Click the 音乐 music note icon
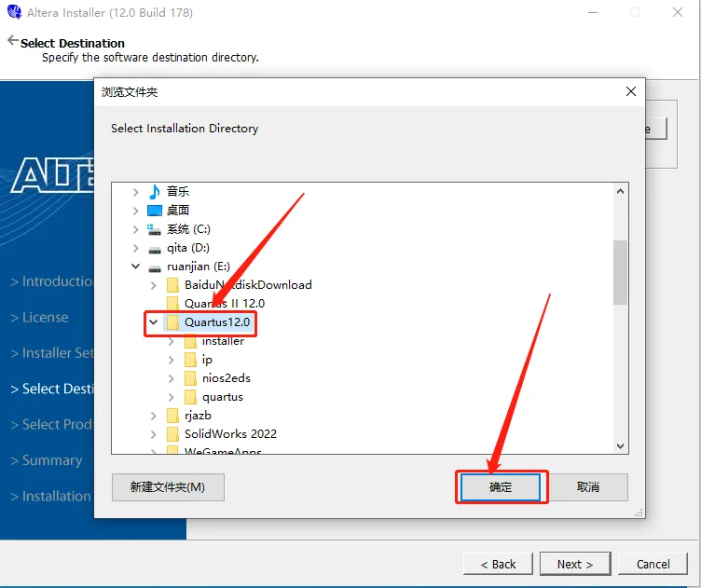Screen dimensions: 701x588 coord(154,192)
